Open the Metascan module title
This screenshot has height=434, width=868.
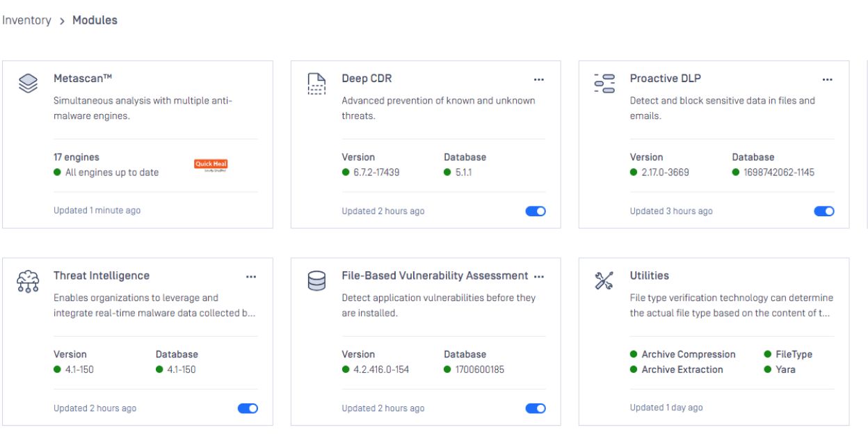pos(78,79)
